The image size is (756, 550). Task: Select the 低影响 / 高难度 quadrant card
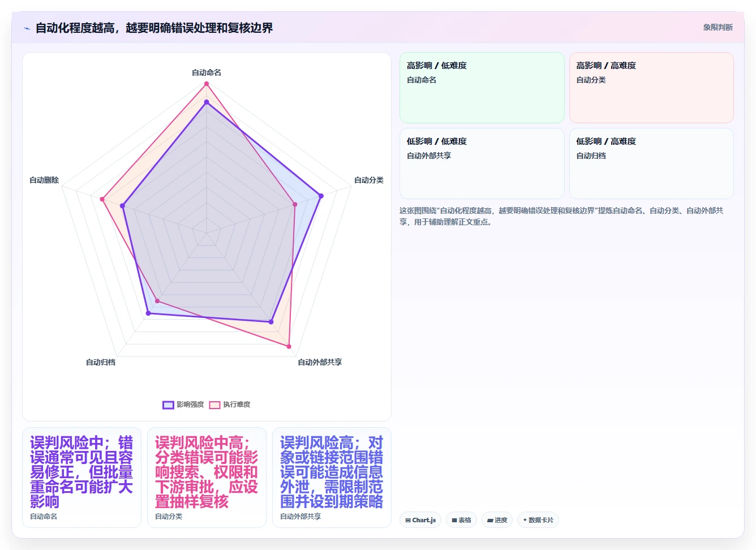(651, 164)
